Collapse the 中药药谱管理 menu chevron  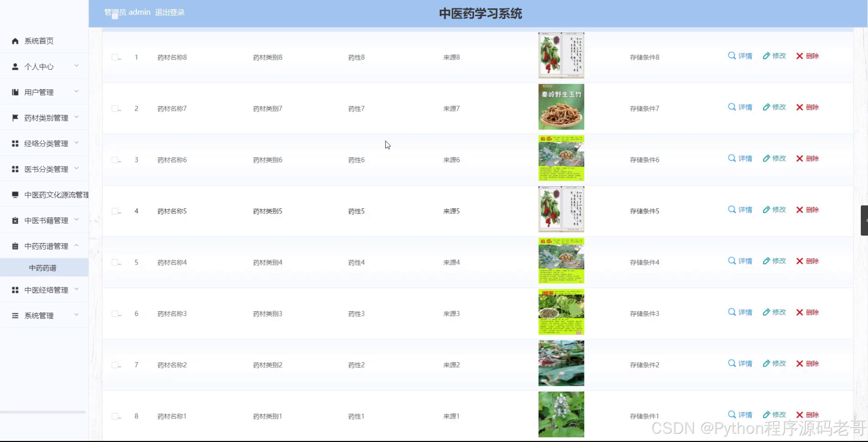tap(77, 245)
